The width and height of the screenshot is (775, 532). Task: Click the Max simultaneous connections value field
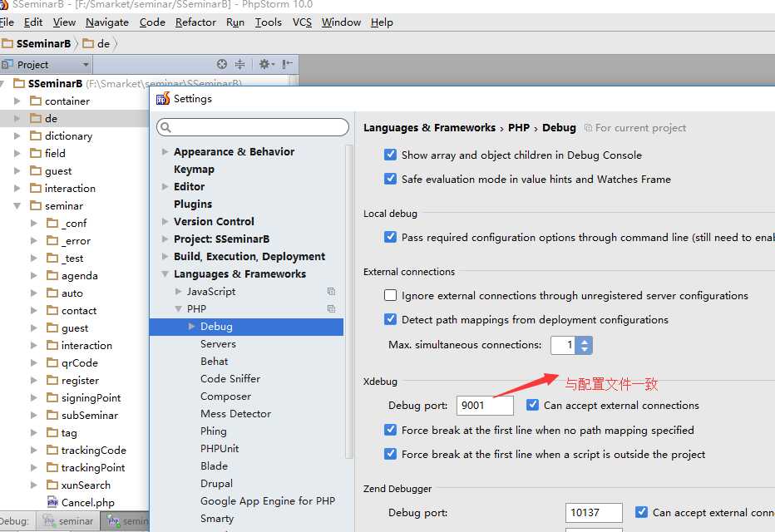click(564, 345)
